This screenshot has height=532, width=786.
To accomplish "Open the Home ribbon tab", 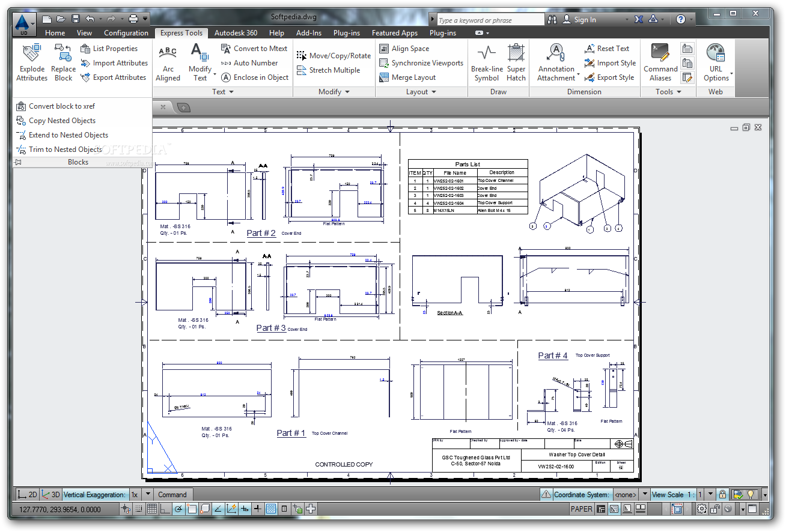I will pyautogui.click(x=55, y=33).
